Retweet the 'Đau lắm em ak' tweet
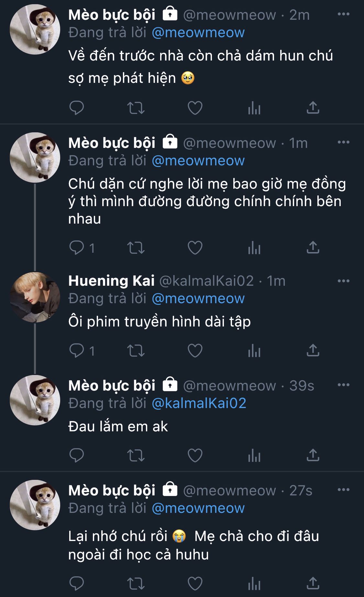Image resolution: width=364 pixels, height=597 pixels. pyautogui.click(x=136, y=456)
